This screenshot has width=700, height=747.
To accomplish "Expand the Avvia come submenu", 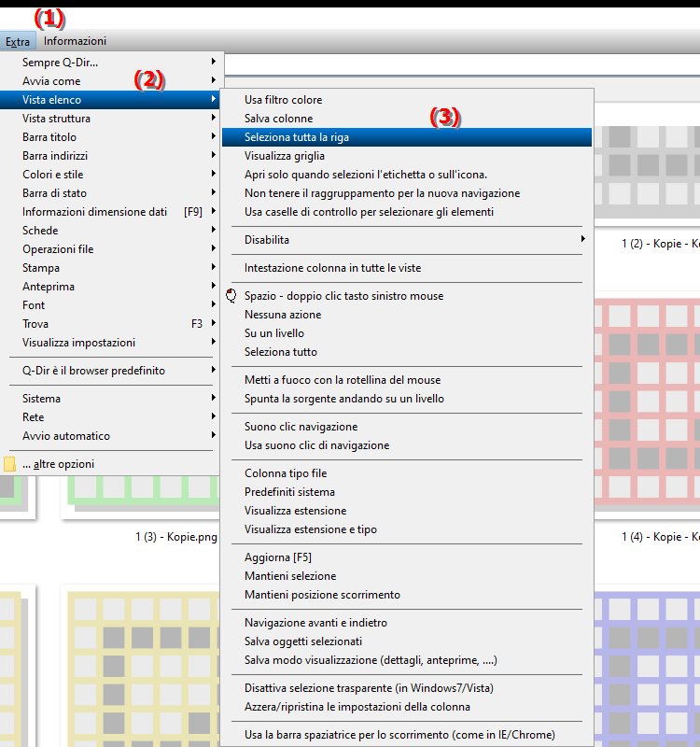I will coord(110,81).
